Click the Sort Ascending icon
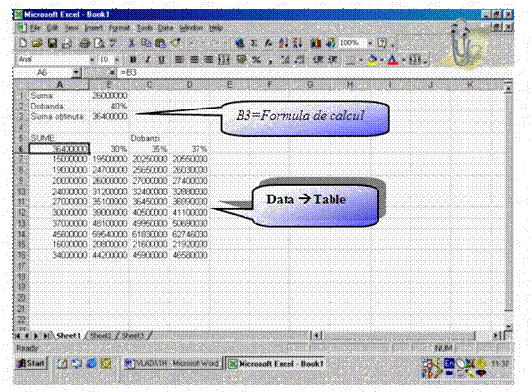This screenshot has width=532, height=392. point(283,43)
